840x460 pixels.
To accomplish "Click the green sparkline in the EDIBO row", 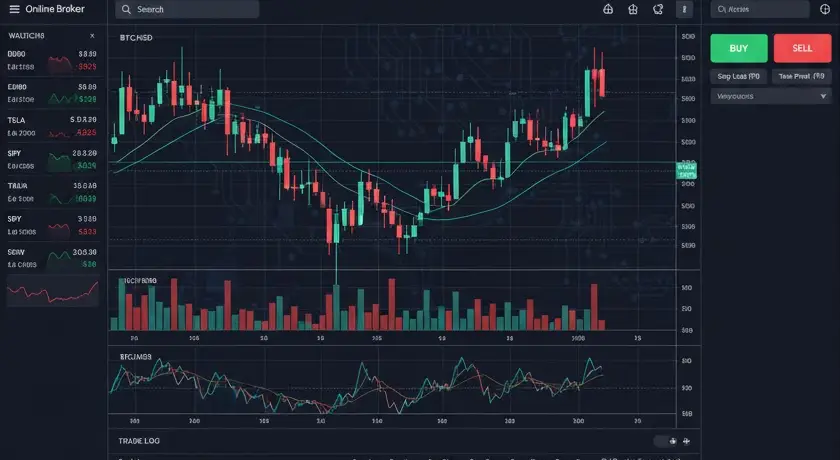I will (61, 98).
